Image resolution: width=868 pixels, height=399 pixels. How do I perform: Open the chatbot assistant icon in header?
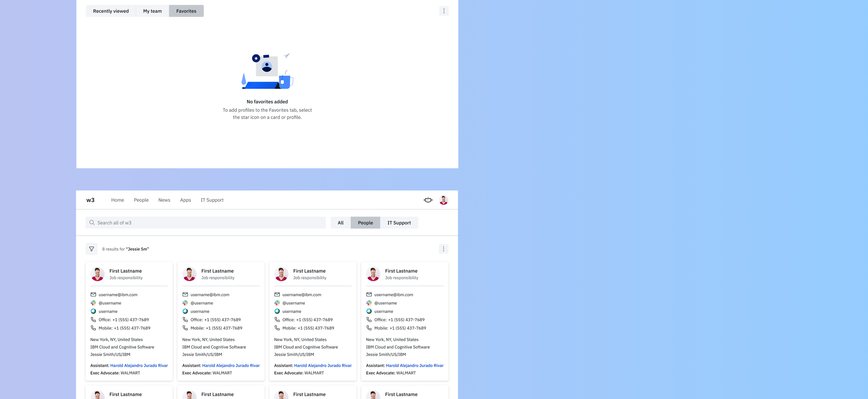(428, 200)
